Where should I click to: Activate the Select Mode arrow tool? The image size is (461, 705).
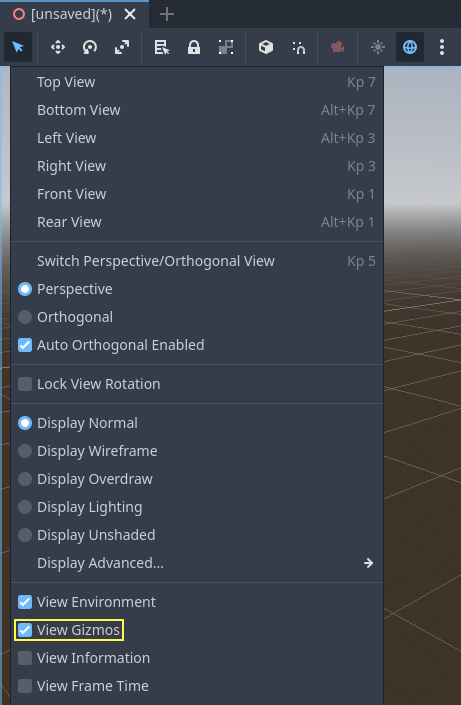[18, 47]
